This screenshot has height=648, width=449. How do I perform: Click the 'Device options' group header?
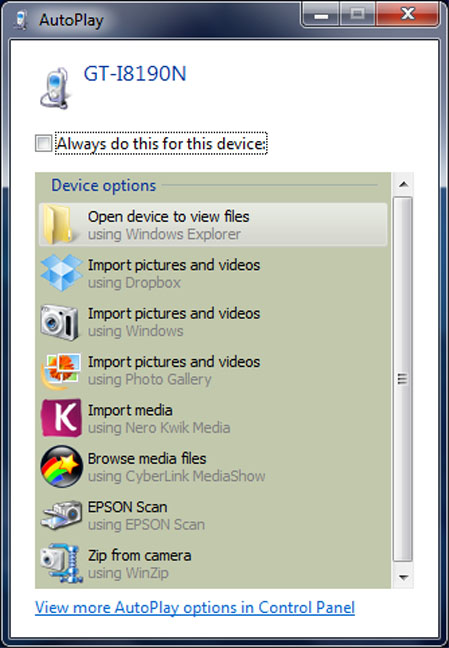104,186
